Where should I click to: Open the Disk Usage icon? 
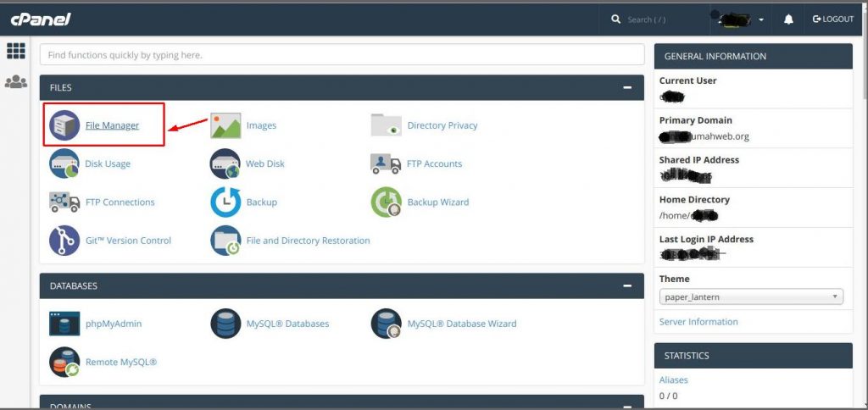(x=64, y=163)
